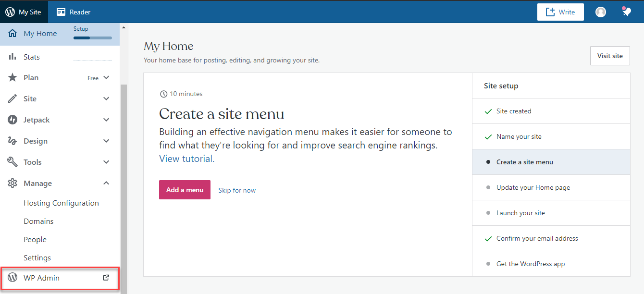This screenshot has width=644, height=294.
Task: Switch to the Reader tab
Action: click(73, 12)
